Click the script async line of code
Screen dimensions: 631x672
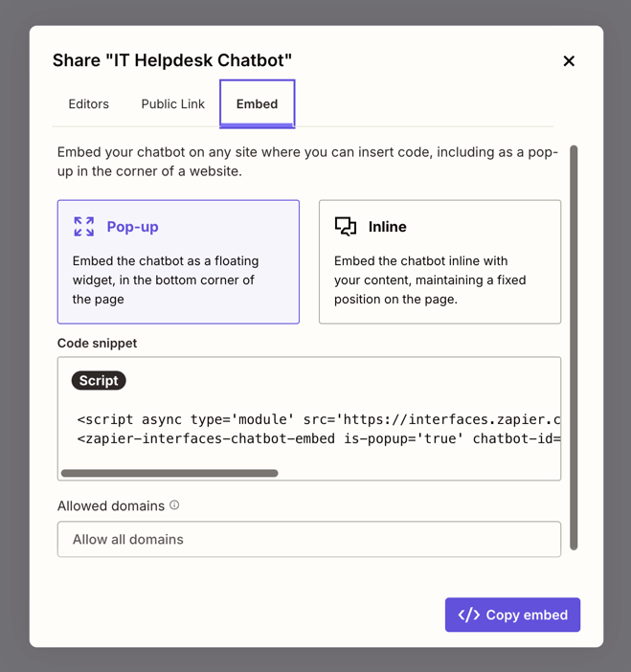(318, 419)
